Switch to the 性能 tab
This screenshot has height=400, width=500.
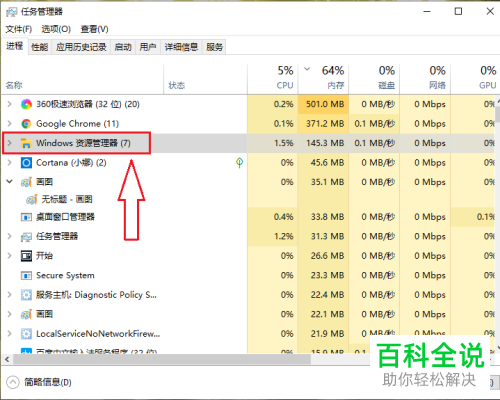(x=40, y=47)
